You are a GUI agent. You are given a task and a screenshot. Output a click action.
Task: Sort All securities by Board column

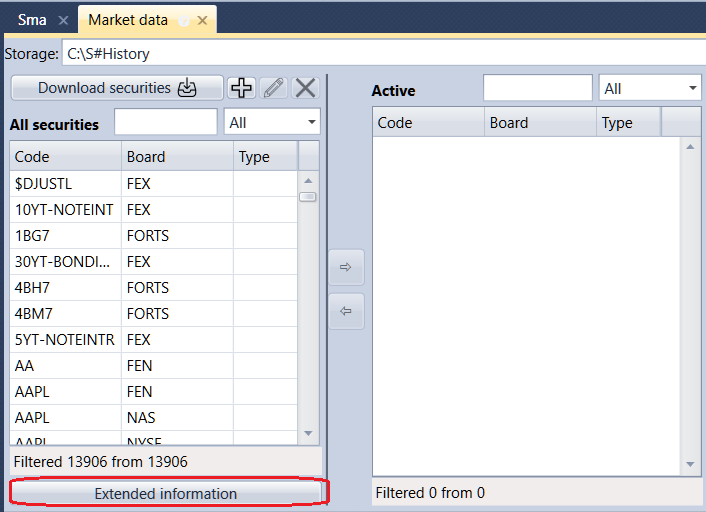(x=177, y=156)
